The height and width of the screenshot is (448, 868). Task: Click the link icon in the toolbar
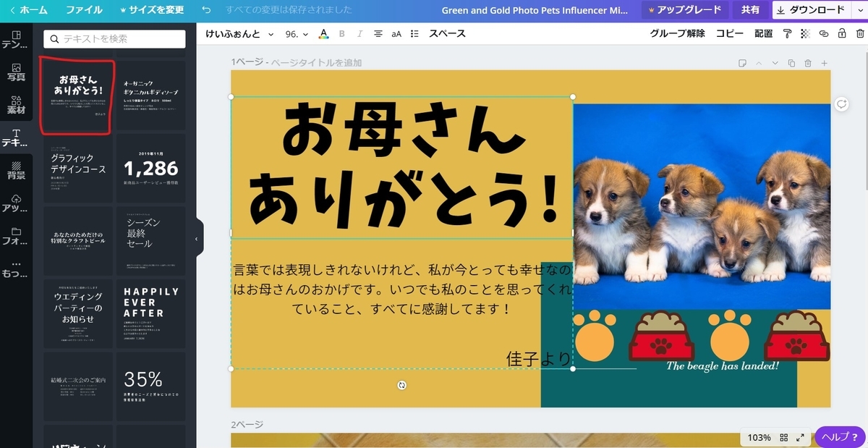pos(823,33)
